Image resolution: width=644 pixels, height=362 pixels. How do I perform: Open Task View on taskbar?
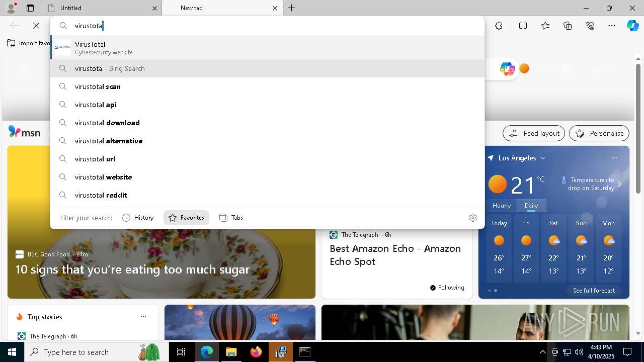coord(181,352)
